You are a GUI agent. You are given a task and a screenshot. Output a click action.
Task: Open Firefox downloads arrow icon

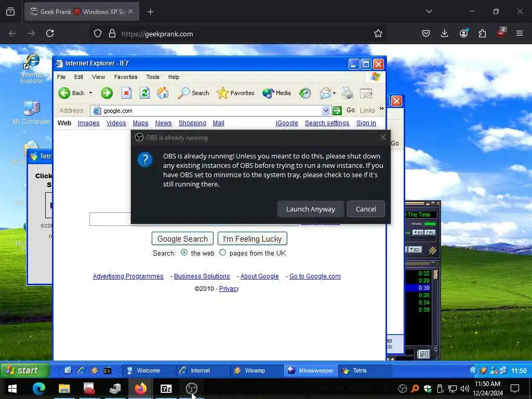(445, 33)
